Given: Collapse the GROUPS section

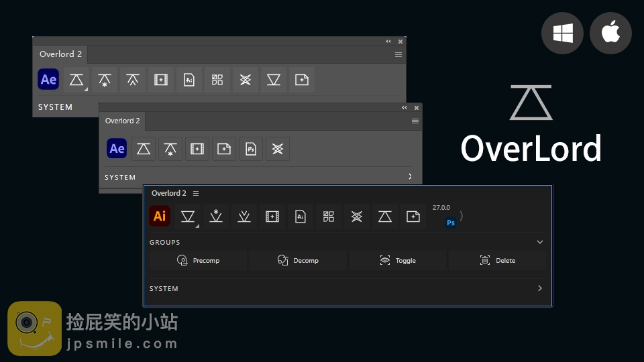Looking at the screenshot, I should pos(540,242).
